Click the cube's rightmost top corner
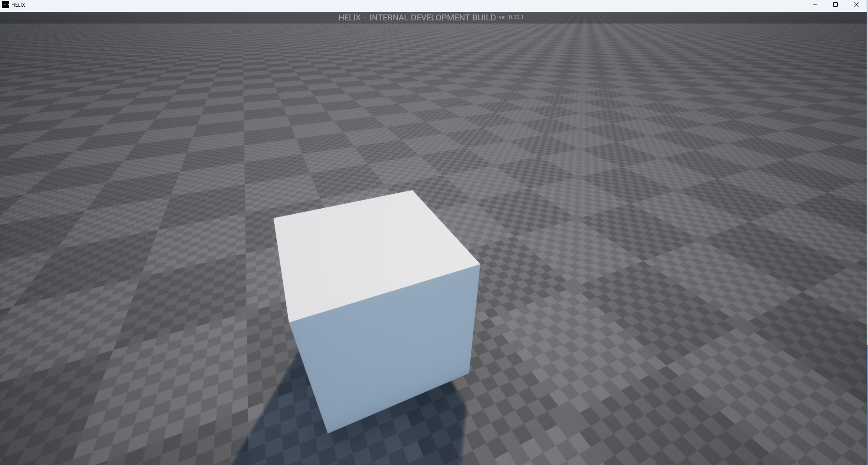This screenshot has width=868, height=465. click(479, 265)
